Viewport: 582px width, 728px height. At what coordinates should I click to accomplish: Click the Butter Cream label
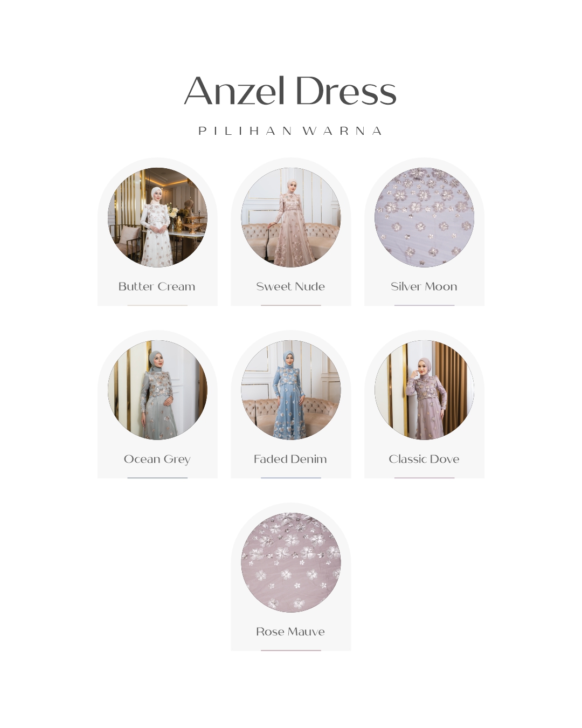click(x=157, y=286)
